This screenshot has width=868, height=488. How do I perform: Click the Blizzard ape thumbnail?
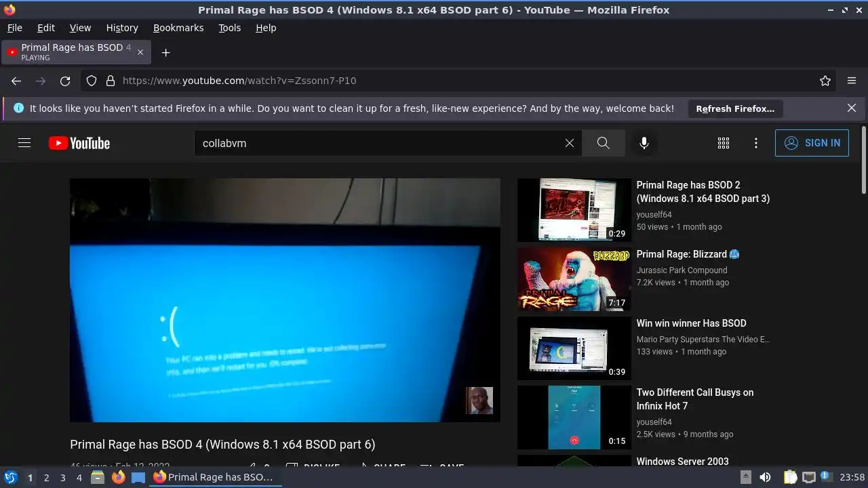(x=574, y=279)
